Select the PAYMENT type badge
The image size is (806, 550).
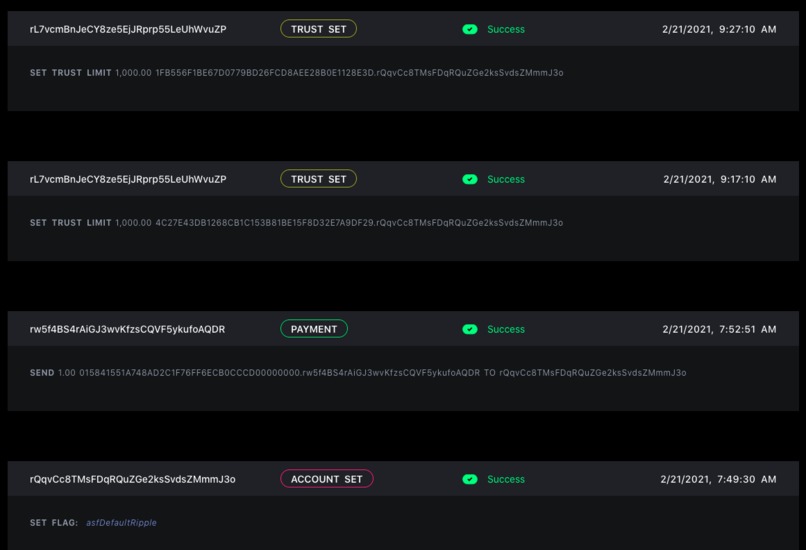pyautogui.click(x=314, y=329)
